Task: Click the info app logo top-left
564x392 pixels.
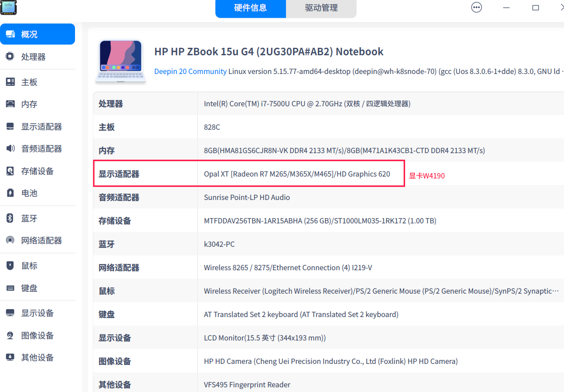Action: click(8, 7)
